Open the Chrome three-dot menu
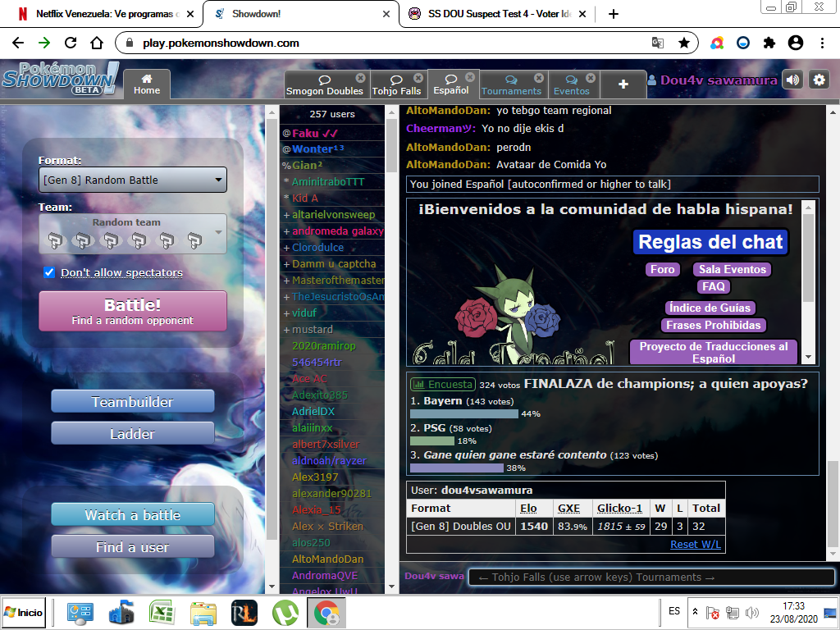 click(x=822, y=43)
